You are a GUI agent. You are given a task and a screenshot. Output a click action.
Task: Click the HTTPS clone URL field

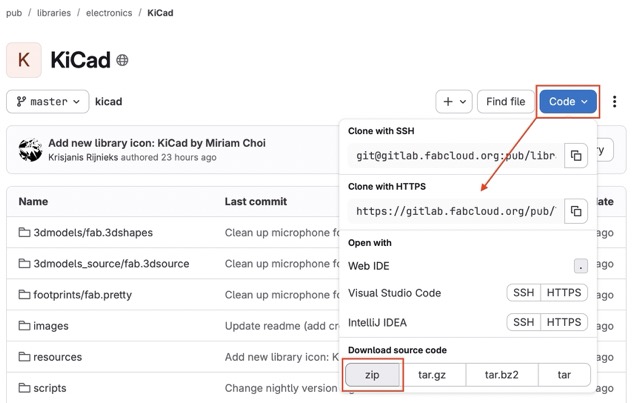point(455,211)
